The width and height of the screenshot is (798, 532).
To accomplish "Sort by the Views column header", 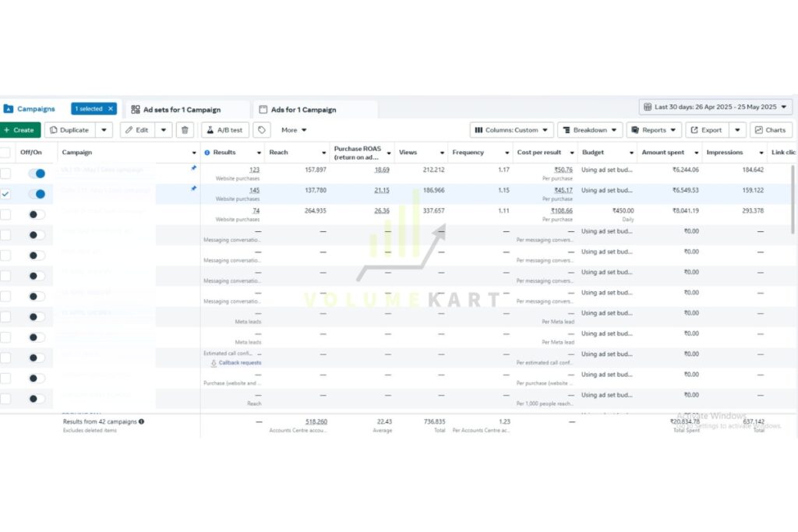I will [408, 152].
